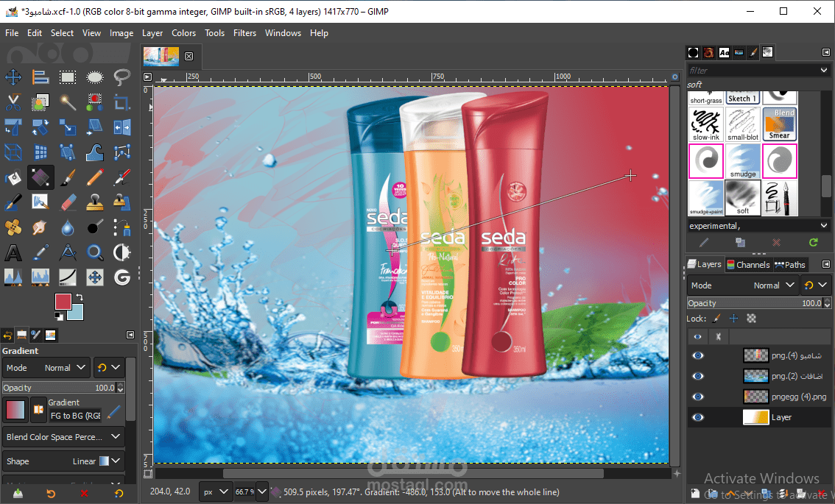Select the Free Select lasso tool
The width and height of the screenshot is (835, 504).
click(122, 77)
